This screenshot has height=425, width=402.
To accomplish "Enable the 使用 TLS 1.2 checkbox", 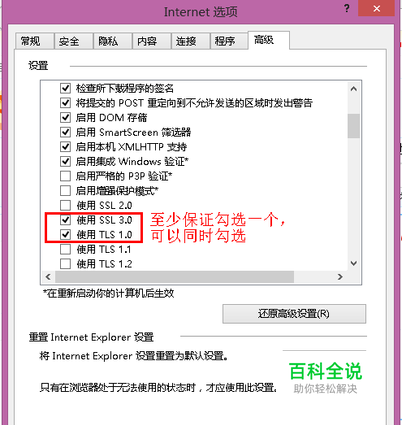I will pyautogui.click(x=65, y=264).
